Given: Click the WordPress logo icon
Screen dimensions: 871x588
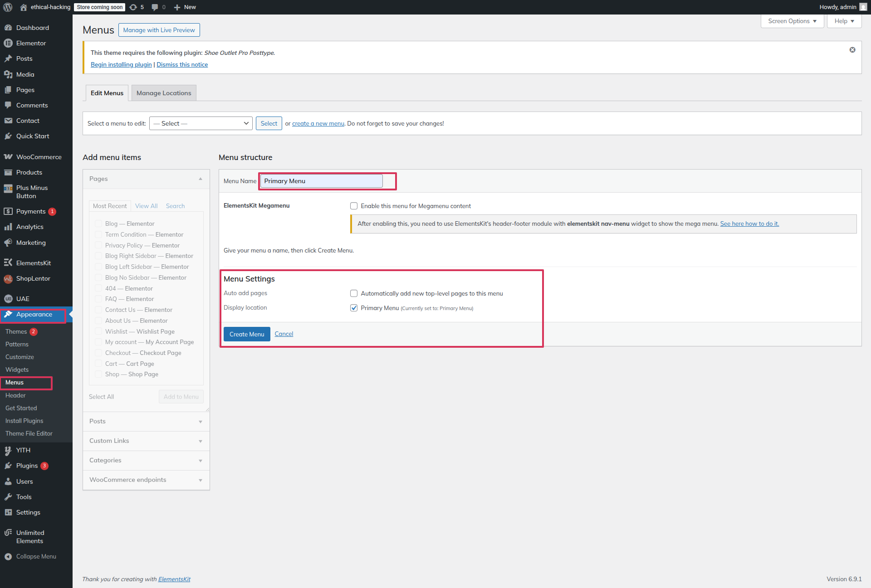Looking at the screenshot, I should (8, 7).
